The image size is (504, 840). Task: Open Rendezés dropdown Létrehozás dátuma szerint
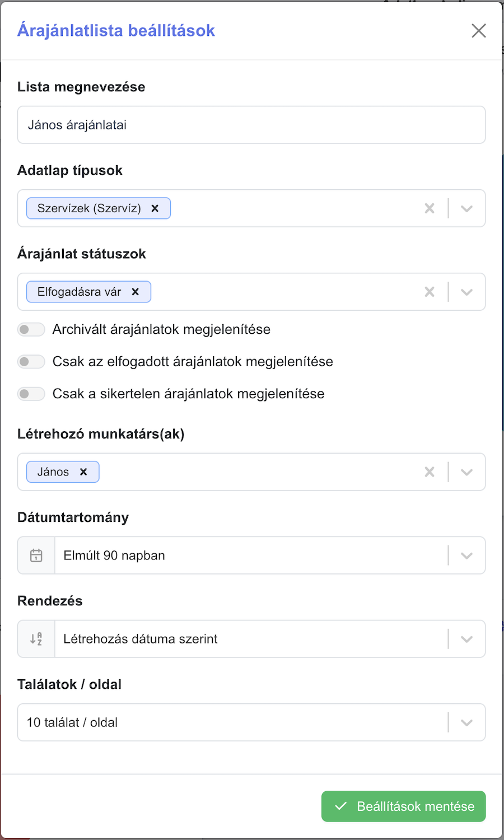[251, 639]
